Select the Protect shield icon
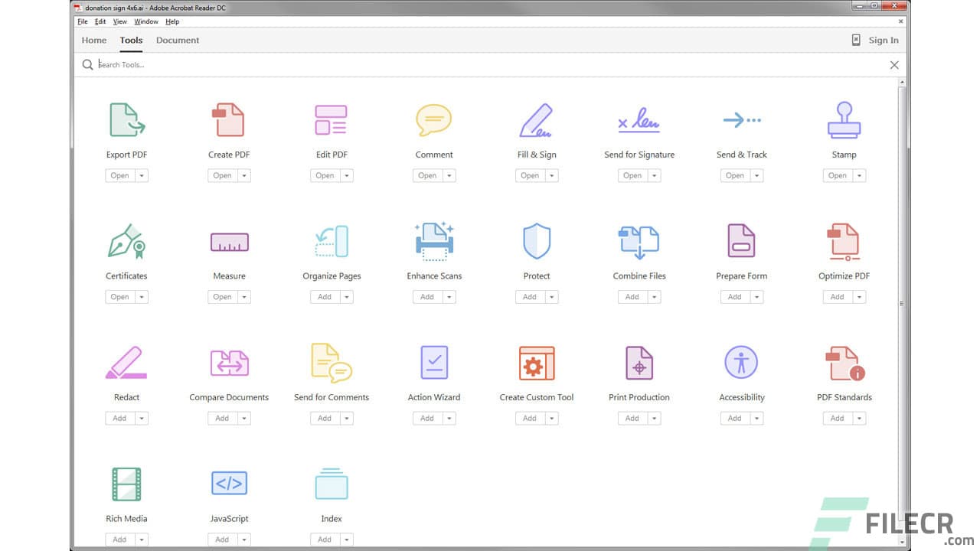This screenshot has width=980, height=551. pyautogui.click(x=536, y=241)
